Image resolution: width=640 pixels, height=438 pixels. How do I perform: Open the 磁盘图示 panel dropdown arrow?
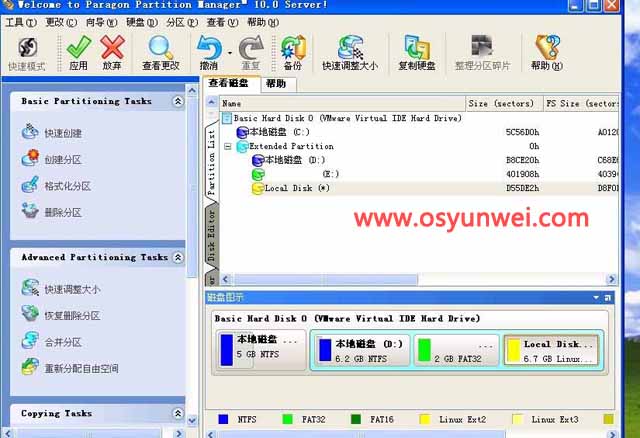[596, 298]
